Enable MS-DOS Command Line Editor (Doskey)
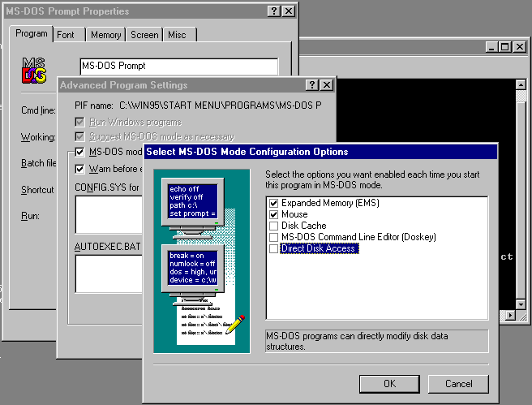Screen dimensions: 532x405 274,237
